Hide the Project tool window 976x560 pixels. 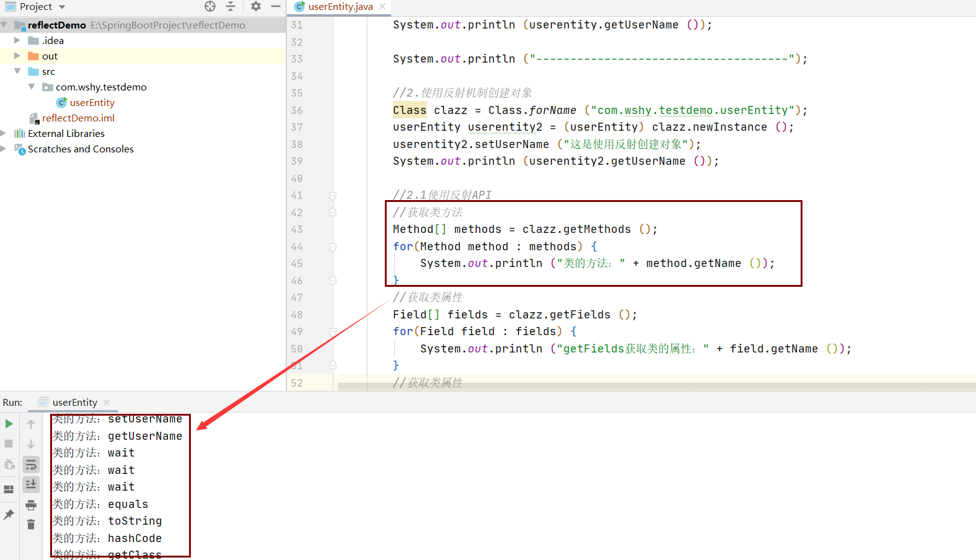(276, 6)
